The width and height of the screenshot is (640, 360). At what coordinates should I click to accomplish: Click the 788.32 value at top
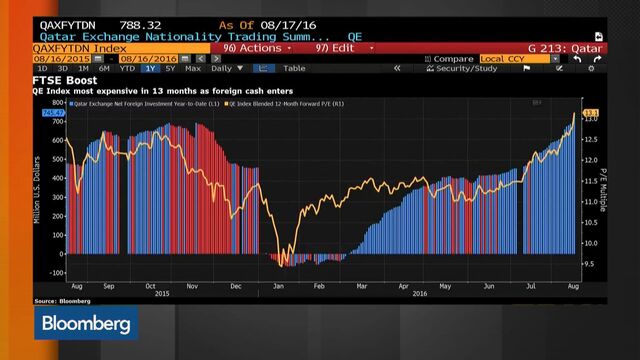point(140,25)
